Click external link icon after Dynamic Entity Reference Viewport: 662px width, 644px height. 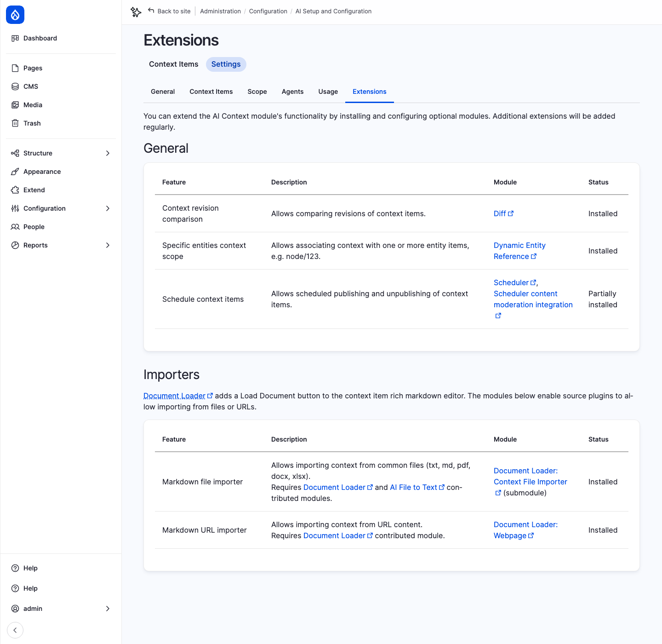click(534, 256)
